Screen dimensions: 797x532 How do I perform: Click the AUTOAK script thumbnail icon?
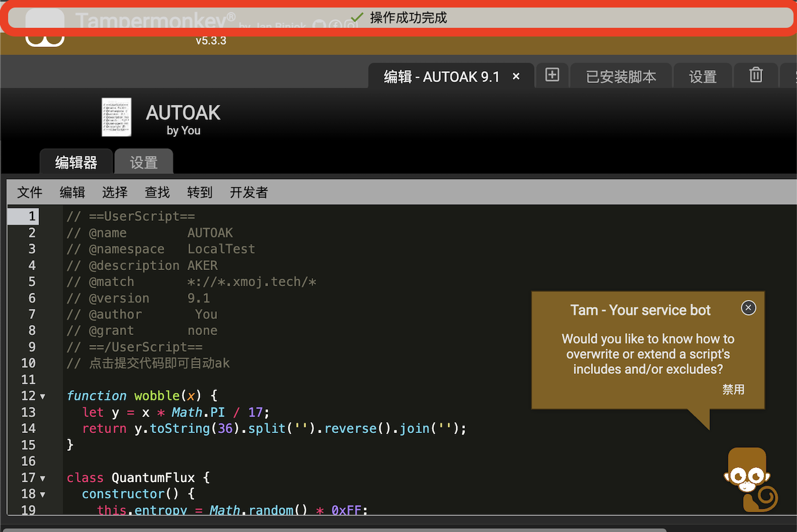point(117,117)
